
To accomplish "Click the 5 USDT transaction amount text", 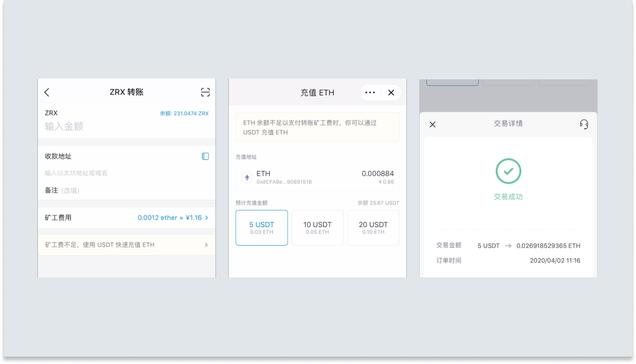I will tap(488, 246).
